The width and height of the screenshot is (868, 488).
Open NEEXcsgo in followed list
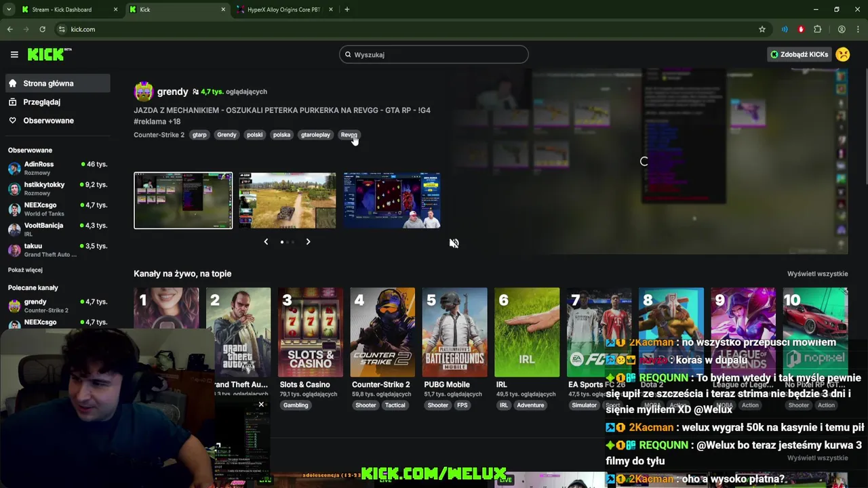pyautogui.click(x=58, y=209)
